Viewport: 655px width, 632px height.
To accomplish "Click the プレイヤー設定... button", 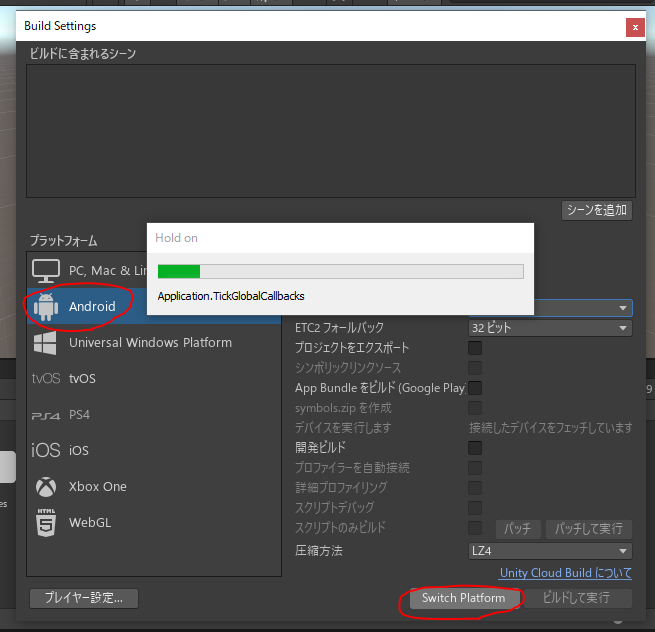I will (x=84, y=598).
